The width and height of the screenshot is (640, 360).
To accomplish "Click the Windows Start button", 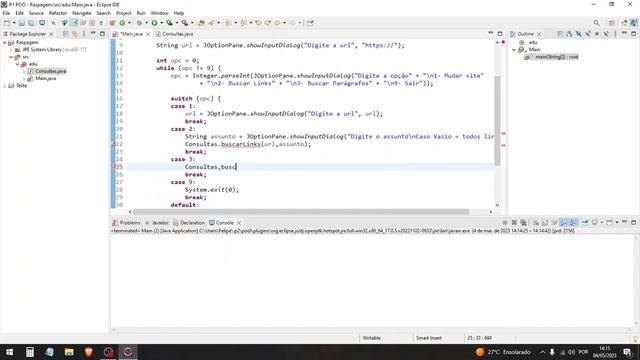I will pos(9,352).
